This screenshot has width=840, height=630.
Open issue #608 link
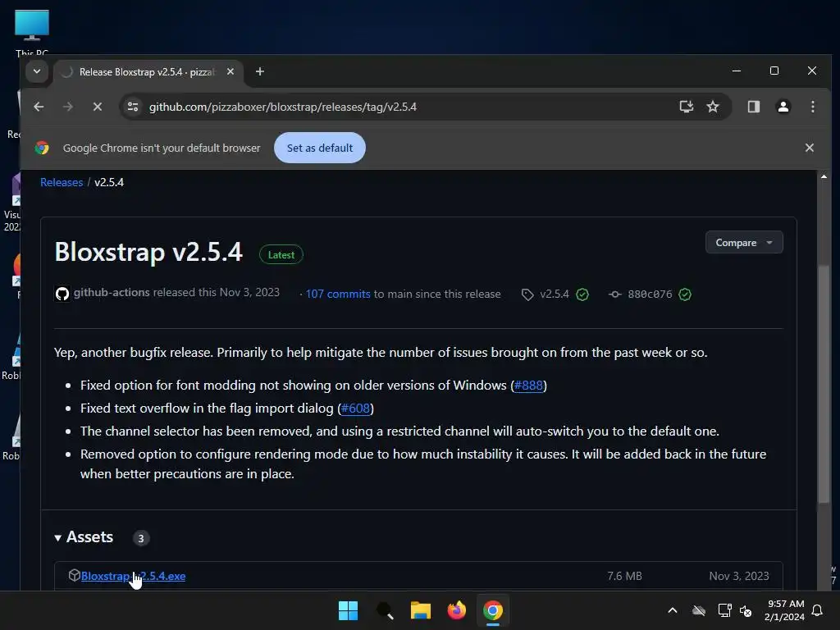click(355, 409)
